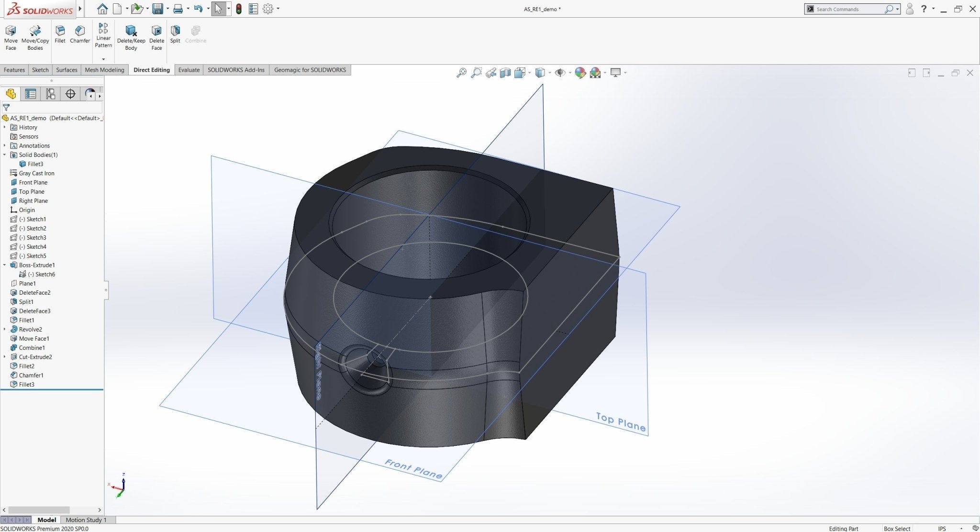Click the Zoom to Fit icon
This screenshot has height=532, width=980.
[x=461, y=73]
